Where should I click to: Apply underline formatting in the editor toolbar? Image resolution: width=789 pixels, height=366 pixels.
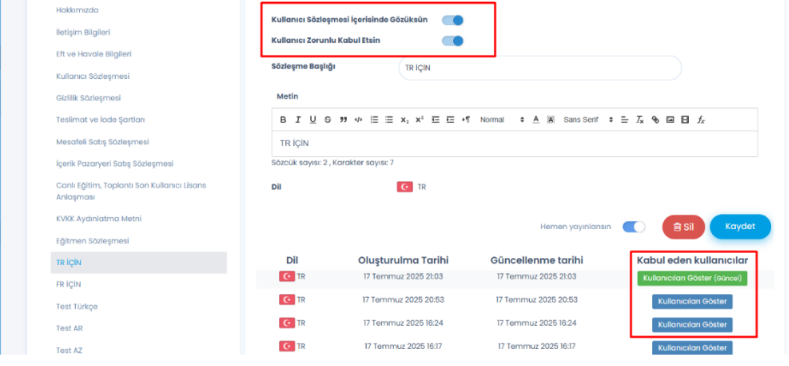click(x=313, y=120)
